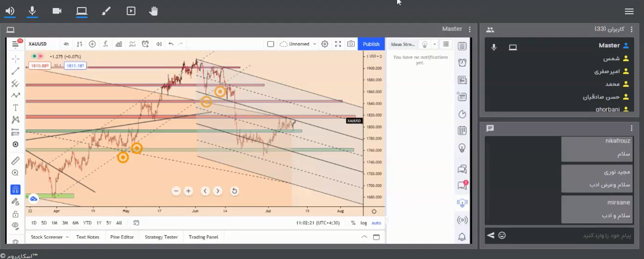Open the 4h timeframe selector
The width and height of the screenshot is (644, 259).
[66, 44]
